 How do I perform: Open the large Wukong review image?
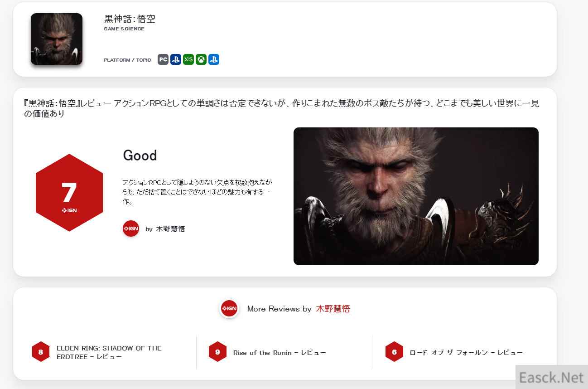pos(416,196)
